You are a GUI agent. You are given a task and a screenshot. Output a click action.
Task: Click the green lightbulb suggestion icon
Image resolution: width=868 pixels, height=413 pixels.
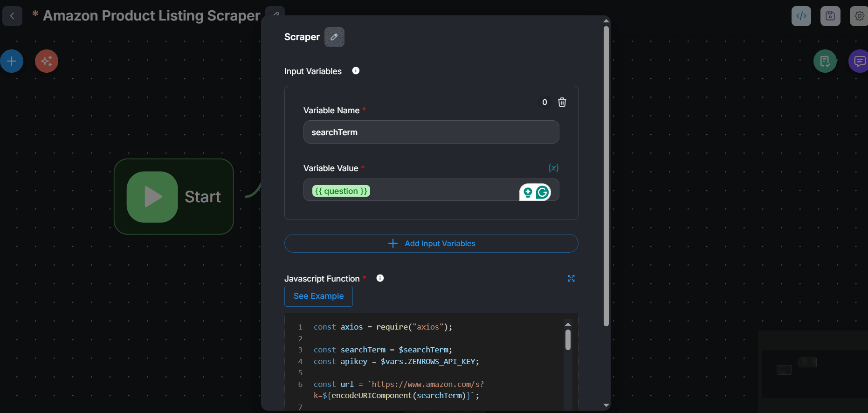point(528,192)
